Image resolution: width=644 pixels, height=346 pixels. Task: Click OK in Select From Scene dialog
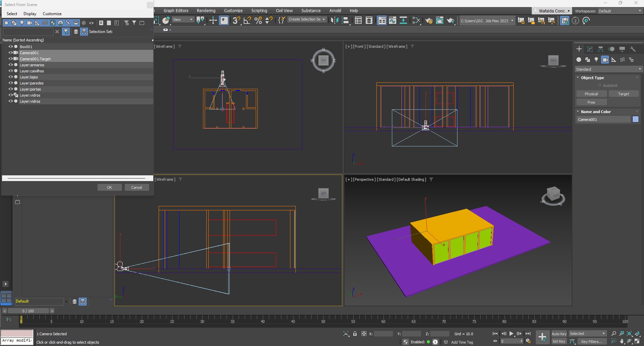109,187
